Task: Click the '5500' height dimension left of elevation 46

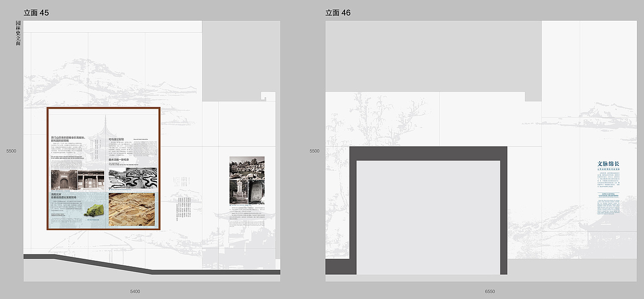Action: click(x=314, y=151)
